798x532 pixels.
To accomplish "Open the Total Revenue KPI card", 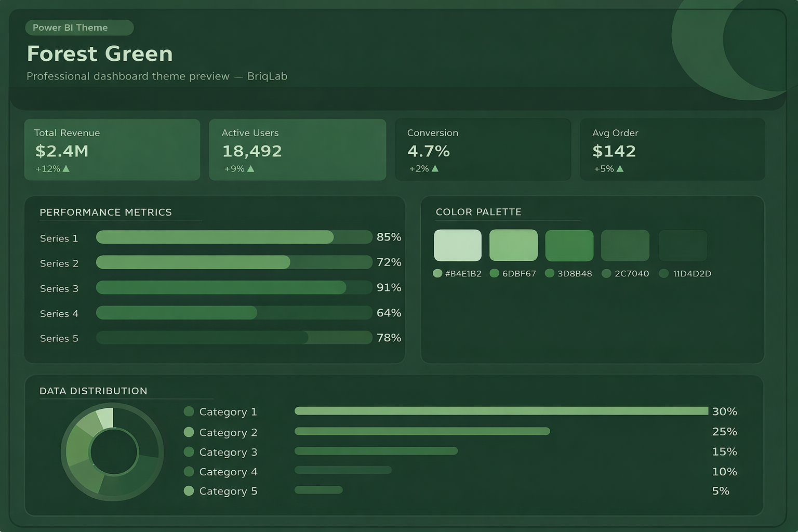I will pos(112,150).
